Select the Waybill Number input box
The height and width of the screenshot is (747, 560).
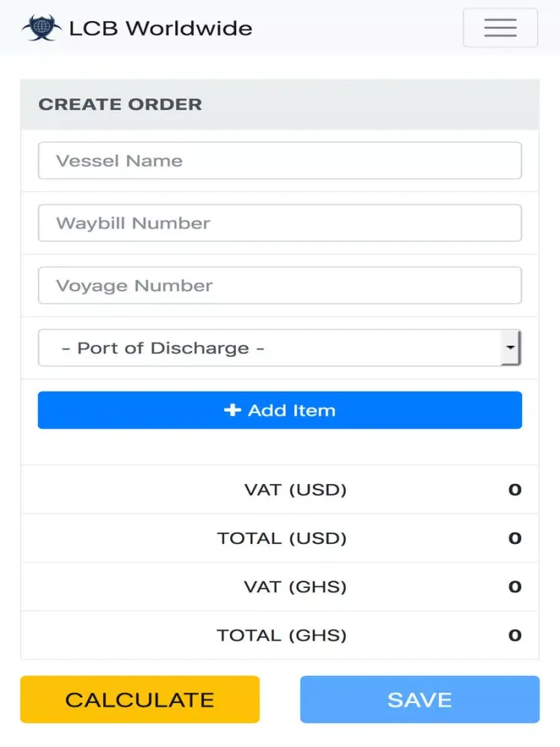coord(279,223)
